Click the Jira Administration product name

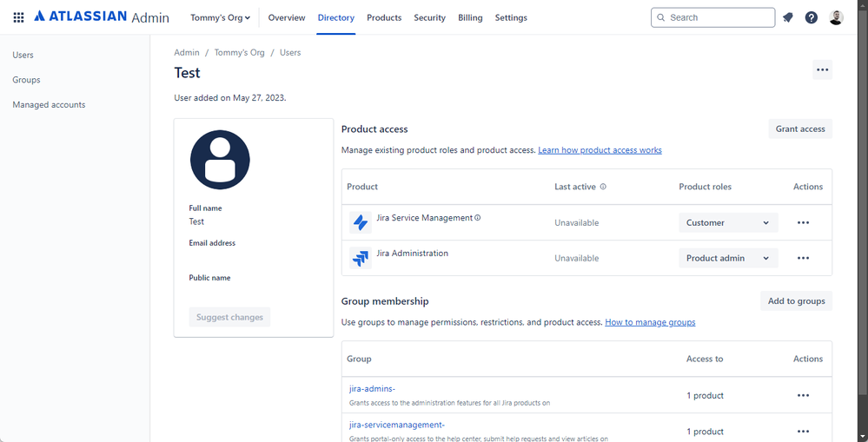click(x=413, y=254)
